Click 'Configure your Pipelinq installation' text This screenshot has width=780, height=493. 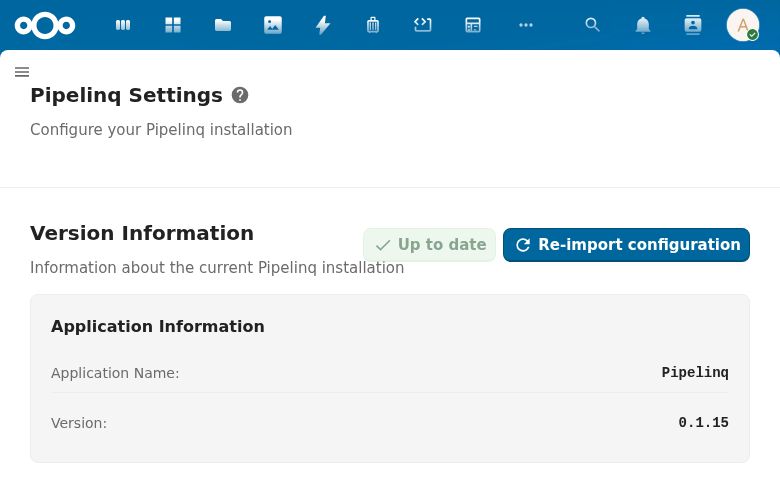pos(161,130)
